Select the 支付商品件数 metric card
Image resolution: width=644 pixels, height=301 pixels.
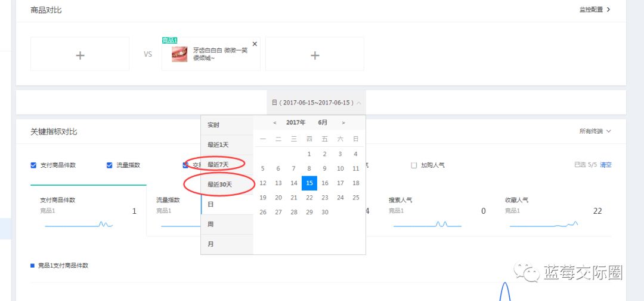point(88,211)
